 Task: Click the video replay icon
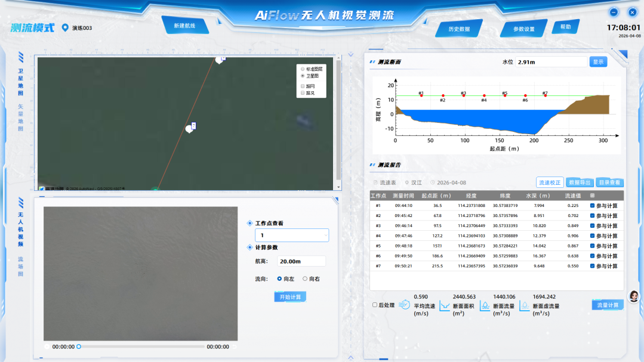tap(47, 346)
